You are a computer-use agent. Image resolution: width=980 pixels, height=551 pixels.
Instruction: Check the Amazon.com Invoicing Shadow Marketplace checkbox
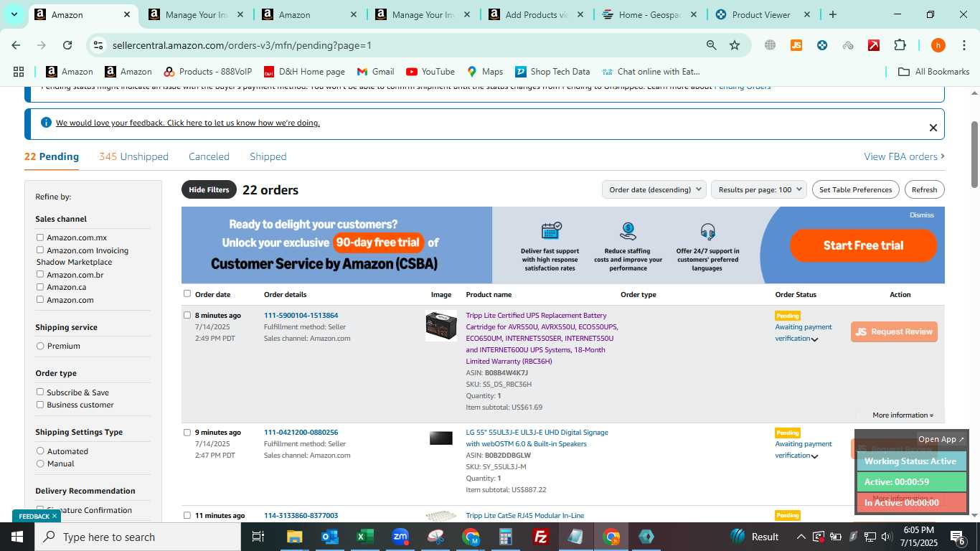point(40,250)
